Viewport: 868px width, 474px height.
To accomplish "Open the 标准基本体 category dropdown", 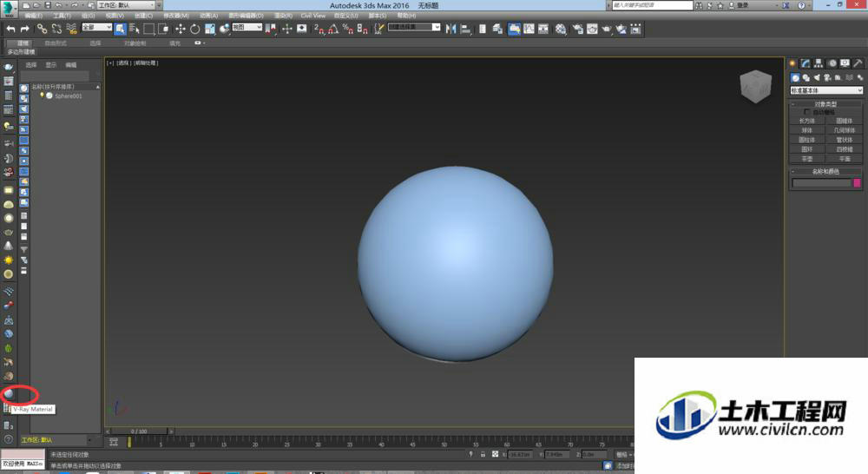I will tap(826, 90).
